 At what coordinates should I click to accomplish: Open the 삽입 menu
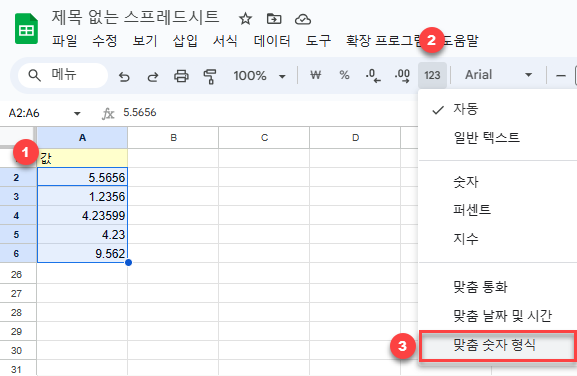pyautogui.click(x=185, y=40)
